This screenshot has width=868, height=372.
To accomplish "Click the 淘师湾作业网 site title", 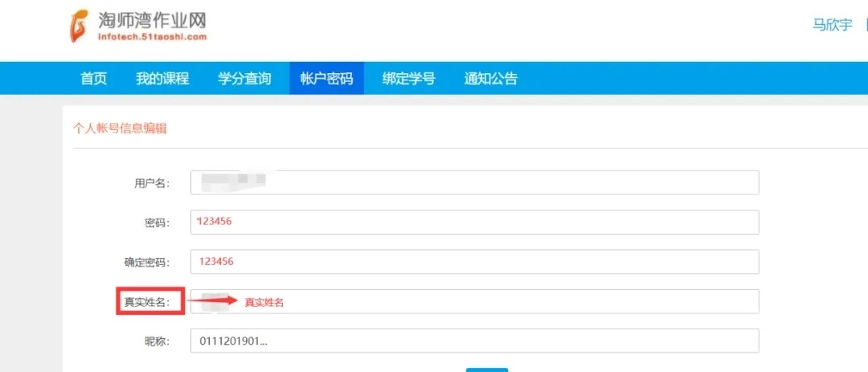I will tap(149, 19).
